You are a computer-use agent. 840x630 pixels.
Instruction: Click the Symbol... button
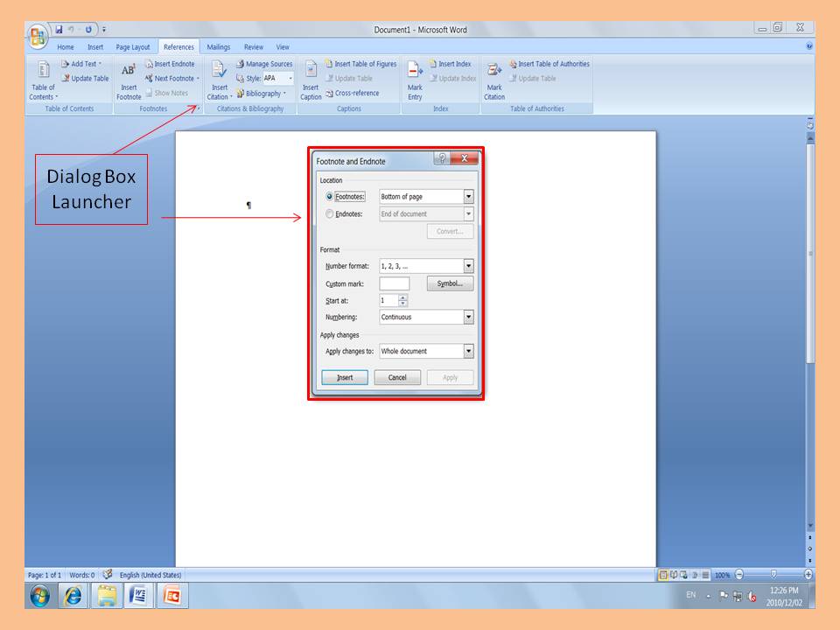[x=450, y=283]
